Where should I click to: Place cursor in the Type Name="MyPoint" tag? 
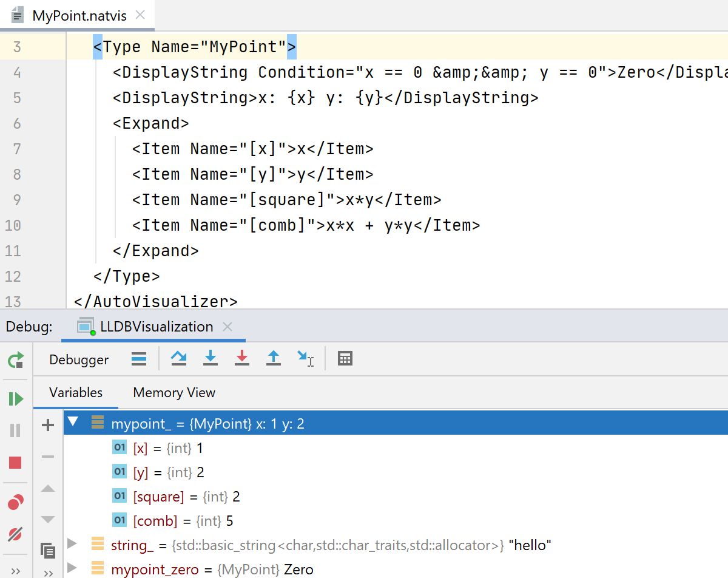pyautogui.click(x=195, y=47)
